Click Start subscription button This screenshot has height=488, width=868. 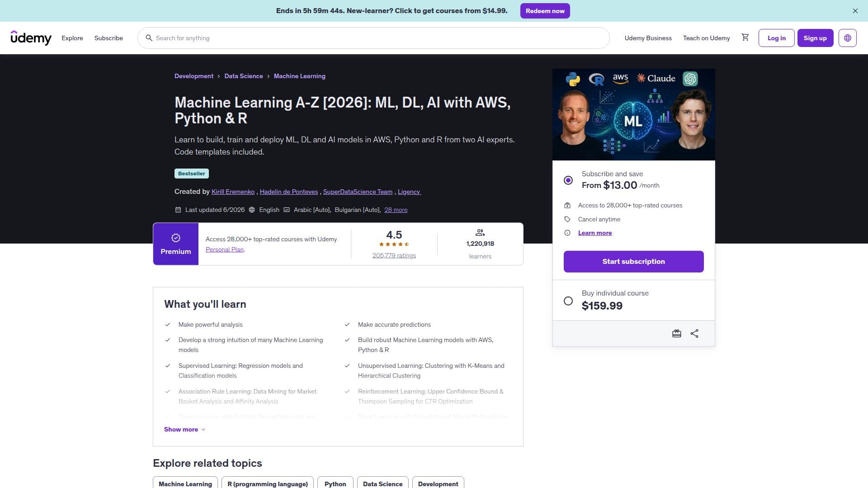pyautogui.click(x=633, y=262)
